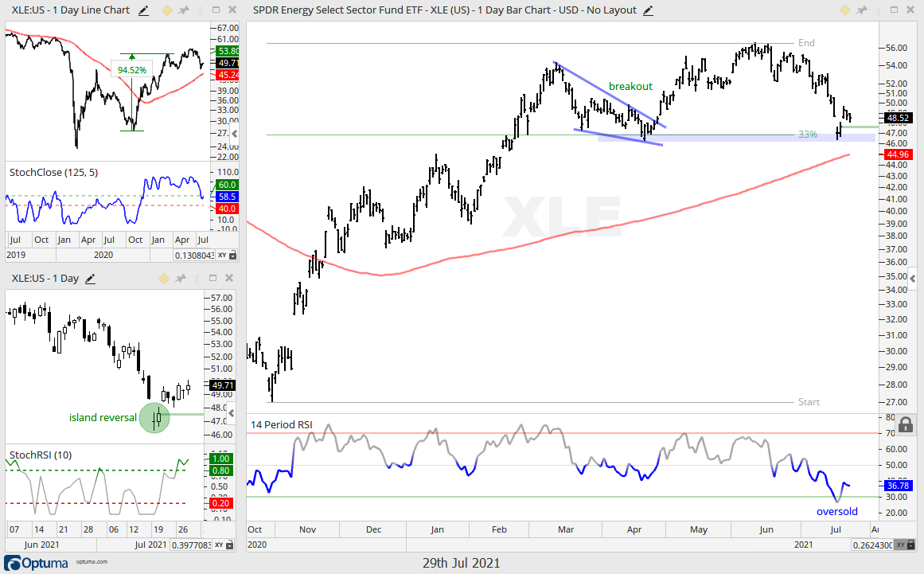Screen dimensions: 924x574
Task: Edit the XLE:US 1 Day Line Chart title
Action: pos(143,10)
